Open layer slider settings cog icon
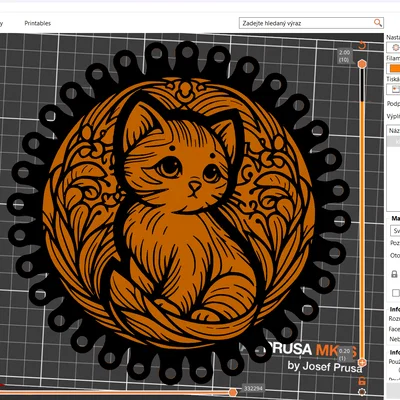This screenshot has width=400, height=400. pyautogui.click(x=362, y=391)
